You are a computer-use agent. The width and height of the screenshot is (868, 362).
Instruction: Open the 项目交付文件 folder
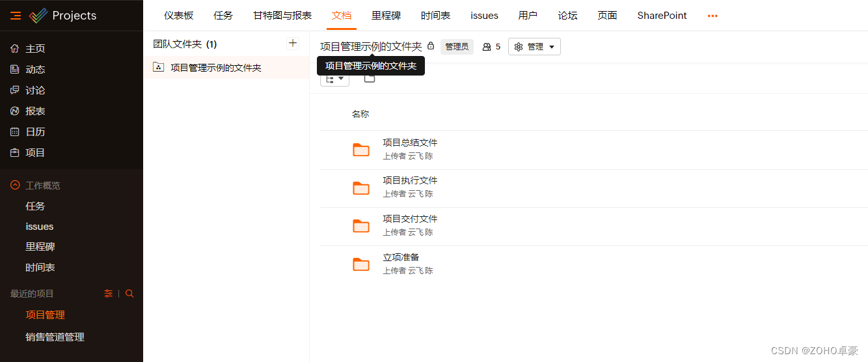coord(410,219)
